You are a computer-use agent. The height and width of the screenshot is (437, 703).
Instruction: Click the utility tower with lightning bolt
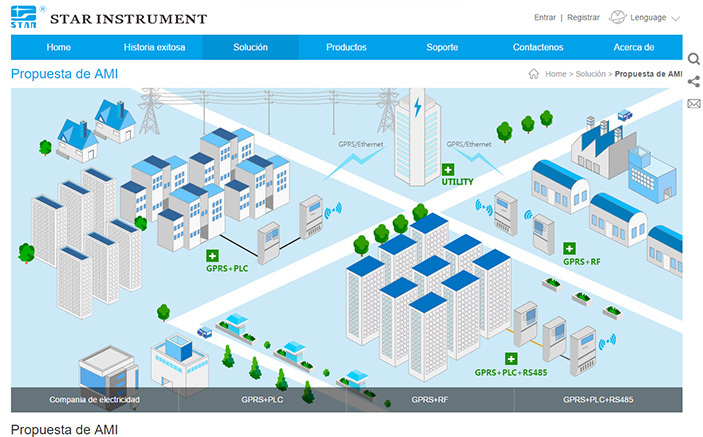[x=417, y=137]
